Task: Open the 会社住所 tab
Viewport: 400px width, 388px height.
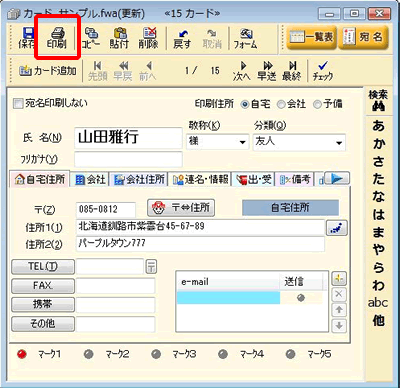Action: coord(139,180)
